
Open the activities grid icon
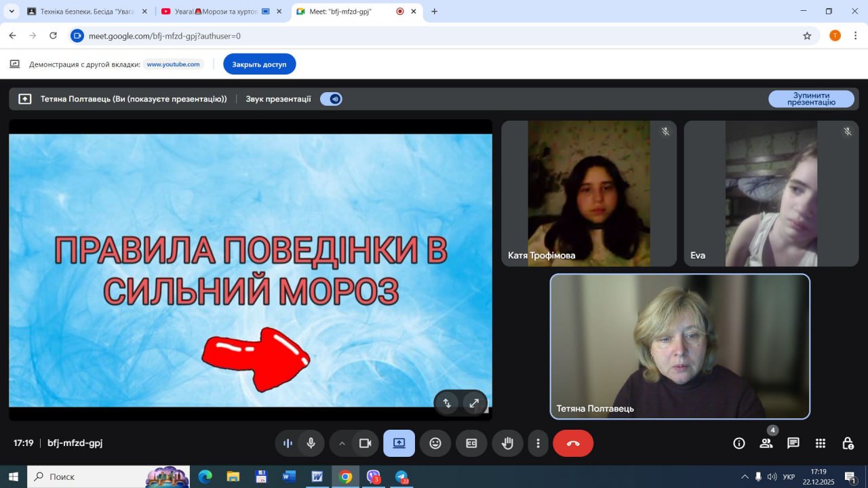click(820, 443)
